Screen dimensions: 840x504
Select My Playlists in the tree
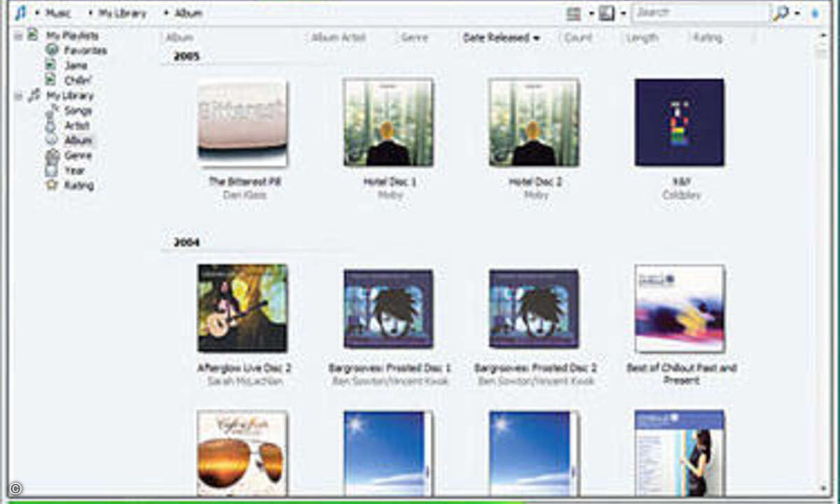(72, 36)
